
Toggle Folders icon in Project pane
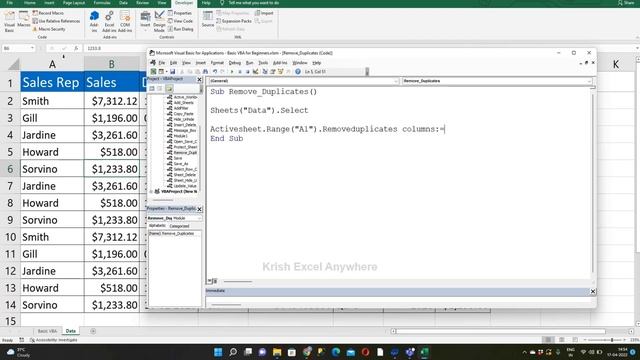(169, 88)
